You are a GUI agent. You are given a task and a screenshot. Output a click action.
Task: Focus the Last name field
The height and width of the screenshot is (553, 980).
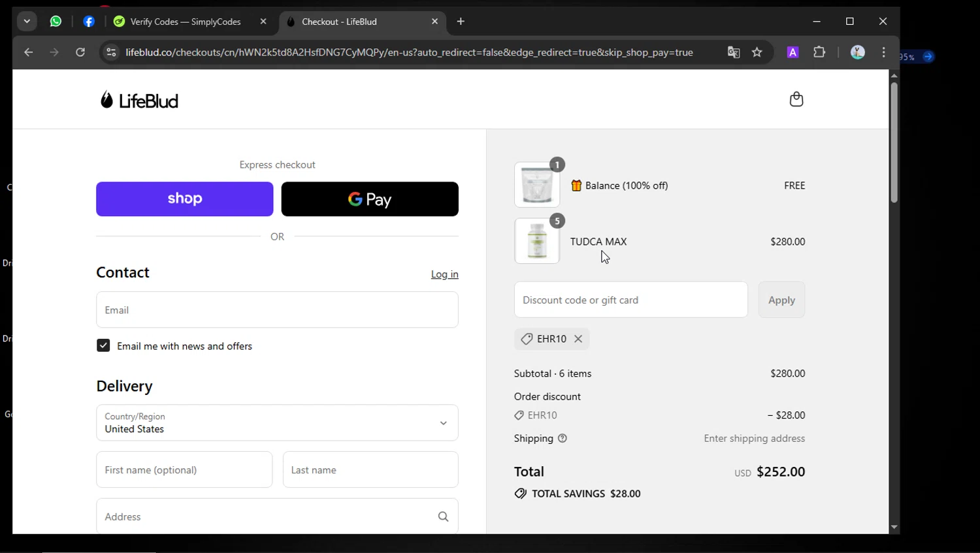point(370,469)
